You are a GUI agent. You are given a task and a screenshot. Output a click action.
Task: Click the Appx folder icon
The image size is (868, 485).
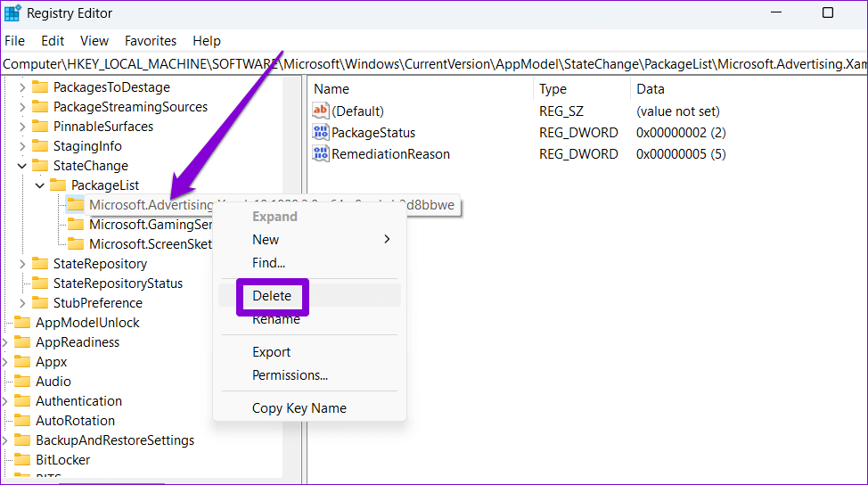point(22,362)
